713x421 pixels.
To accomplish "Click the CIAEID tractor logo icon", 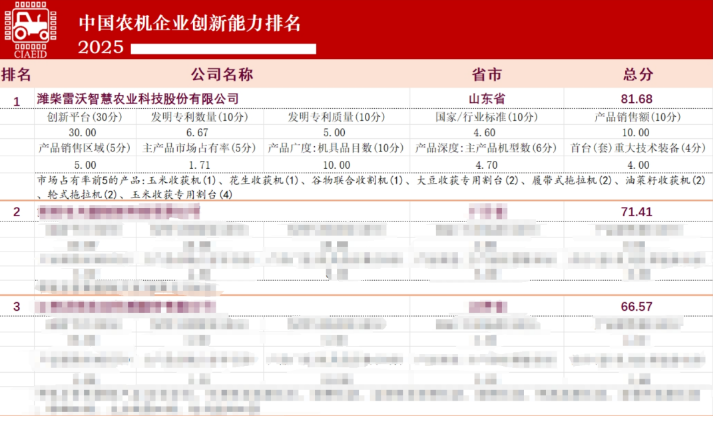I will pos(30,30).
